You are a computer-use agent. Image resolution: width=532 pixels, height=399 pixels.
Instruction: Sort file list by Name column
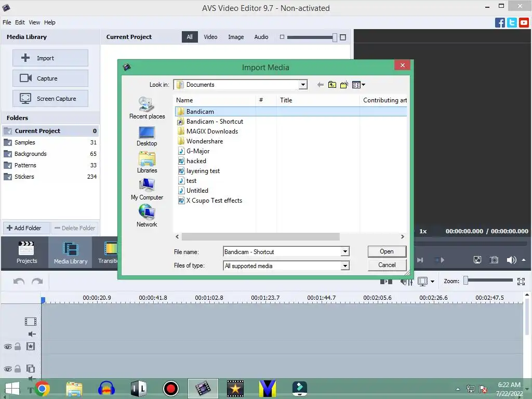tap(215, 100)
